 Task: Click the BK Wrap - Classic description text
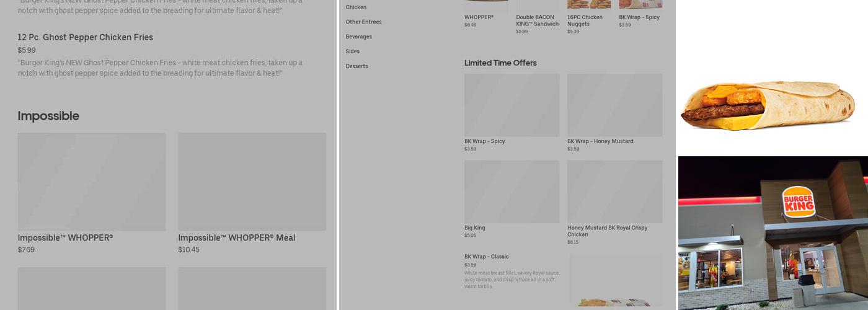pos(512,280)
